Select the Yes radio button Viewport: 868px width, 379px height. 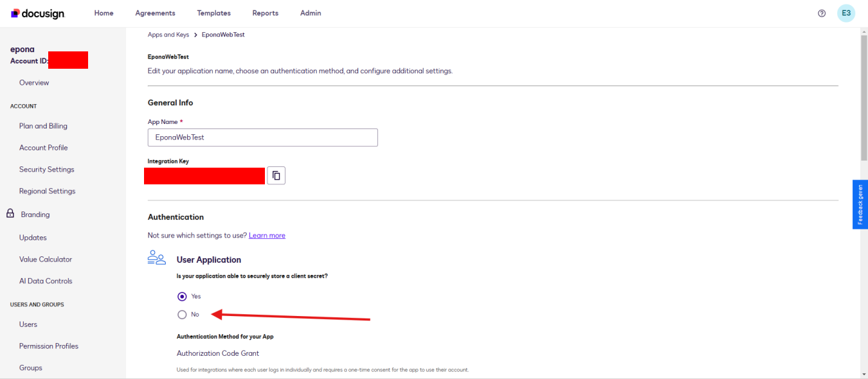182,296
